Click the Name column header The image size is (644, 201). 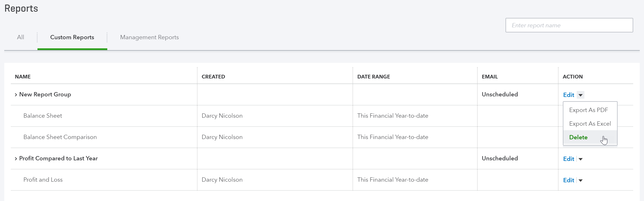(x=23, y=77)
